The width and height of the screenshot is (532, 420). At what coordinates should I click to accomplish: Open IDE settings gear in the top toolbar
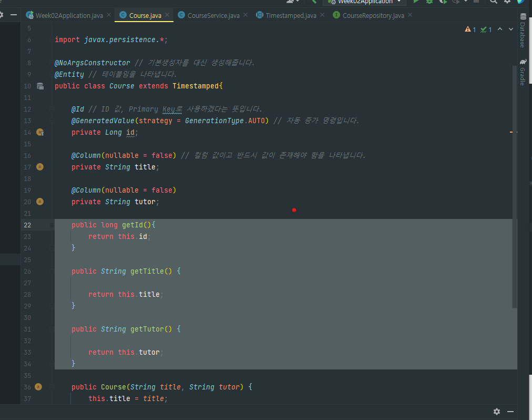tap(507, 2)
